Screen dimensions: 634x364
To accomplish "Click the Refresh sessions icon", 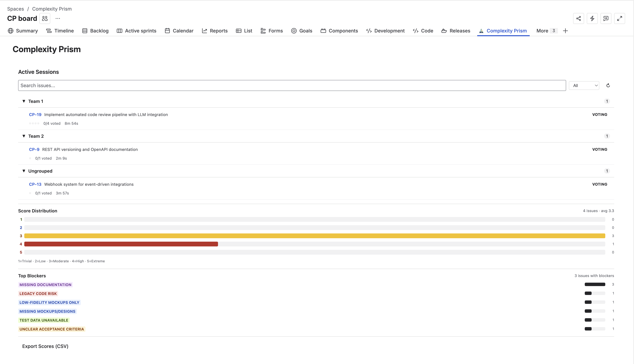I will pos(608,85).
